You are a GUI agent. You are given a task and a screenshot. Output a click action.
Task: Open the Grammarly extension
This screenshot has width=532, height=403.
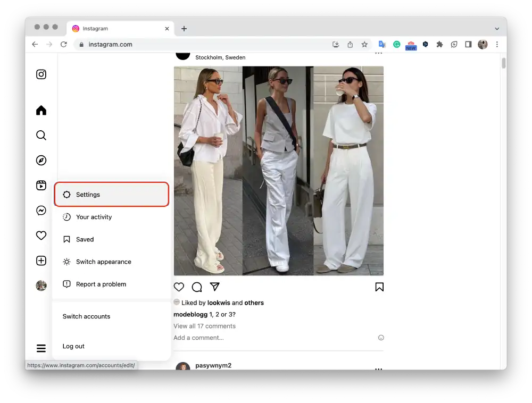click(x=397, y=45)
